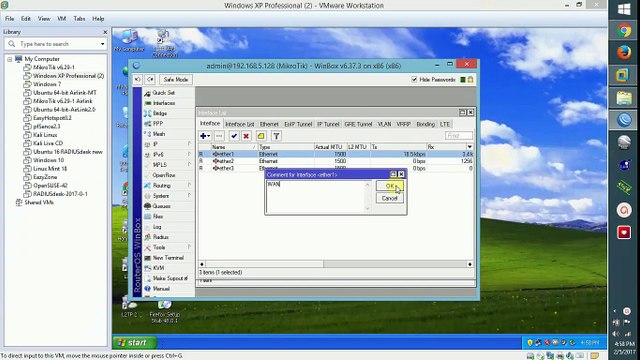Open Mesh in WinBox sidebar
Screen dimensions: 640x360
(159, 134)
